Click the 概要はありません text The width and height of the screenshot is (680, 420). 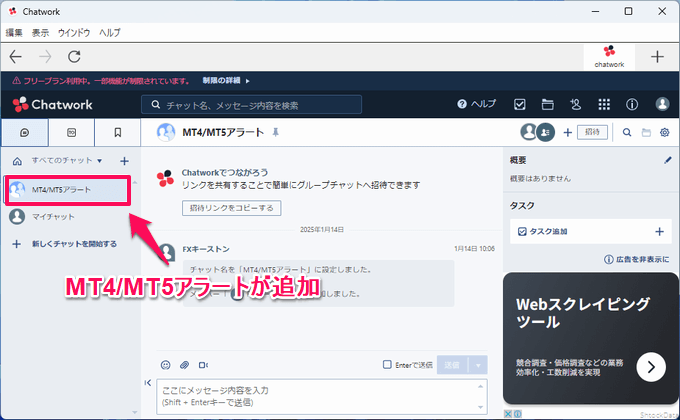pos(540,178)
